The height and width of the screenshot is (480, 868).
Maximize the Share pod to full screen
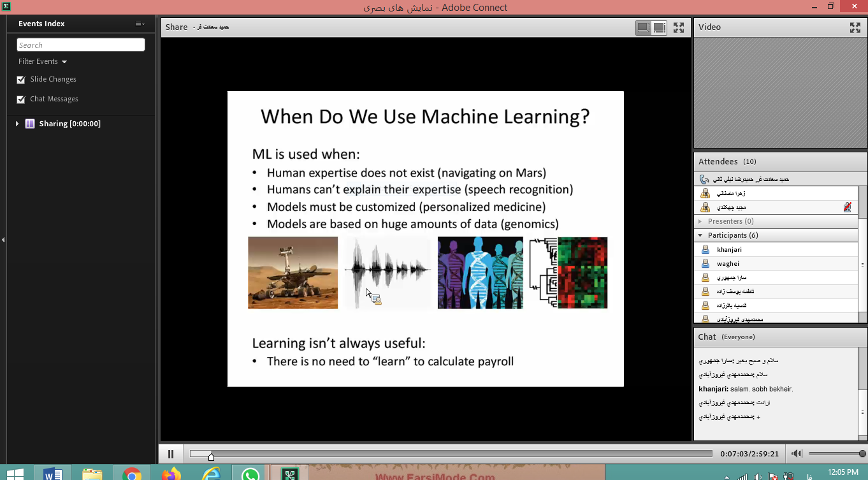pos(678,27)
